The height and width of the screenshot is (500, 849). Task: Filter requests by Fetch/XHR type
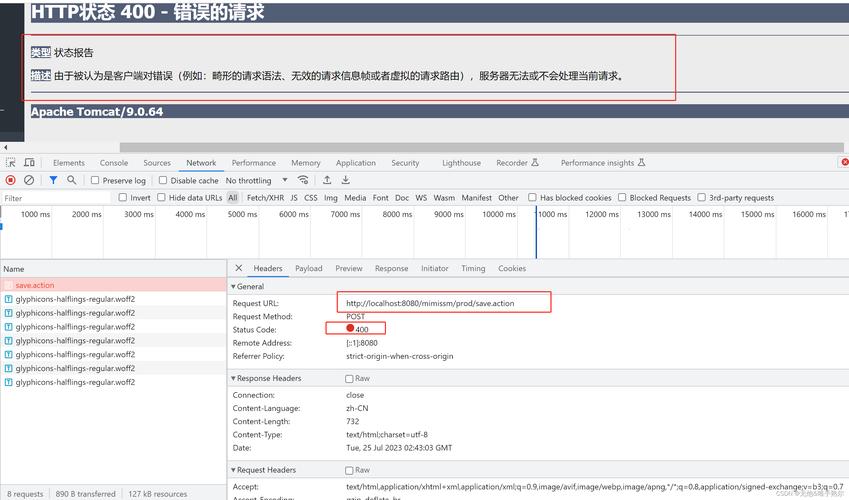pos(265,198)
